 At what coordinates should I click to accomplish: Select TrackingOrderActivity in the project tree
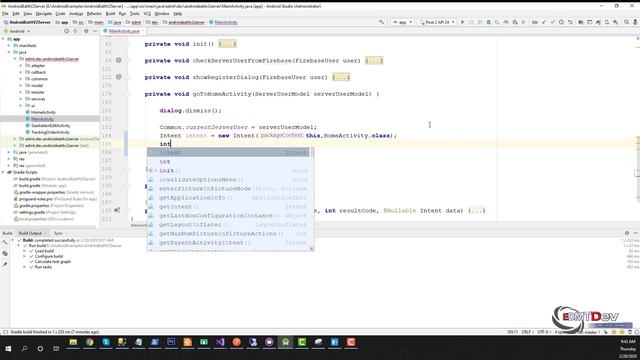[50, 132]
